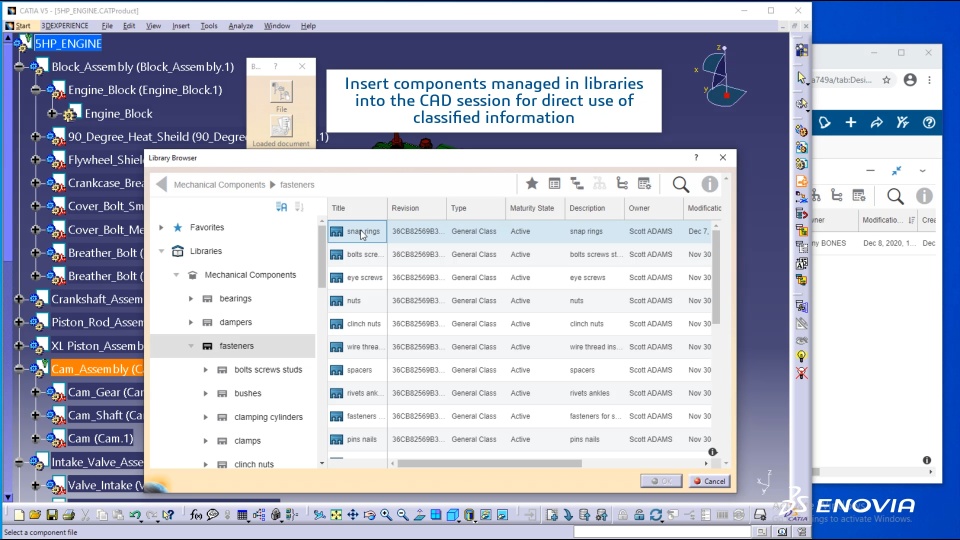This screenshot has width=960, height=540.
Task: Collapse Block_Assembly node in CATIA spec tree
Action: click(19, 67)
